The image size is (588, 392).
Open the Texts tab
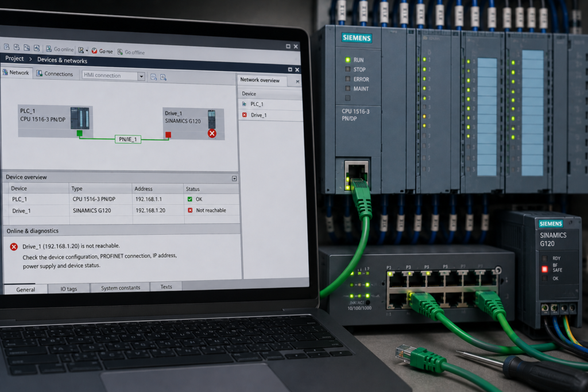coord(166,287)
